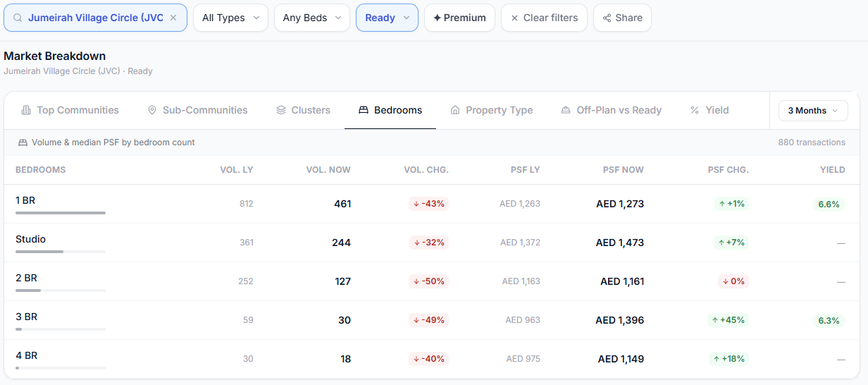This screenshot has height=385, width=868.
Task: Click the Sub-Communities pin icon
Action: coord(152,110)
